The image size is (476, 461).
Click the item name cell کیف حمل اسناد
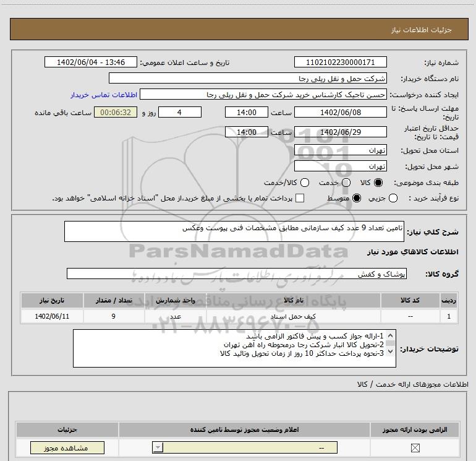[x=293, y=316]
